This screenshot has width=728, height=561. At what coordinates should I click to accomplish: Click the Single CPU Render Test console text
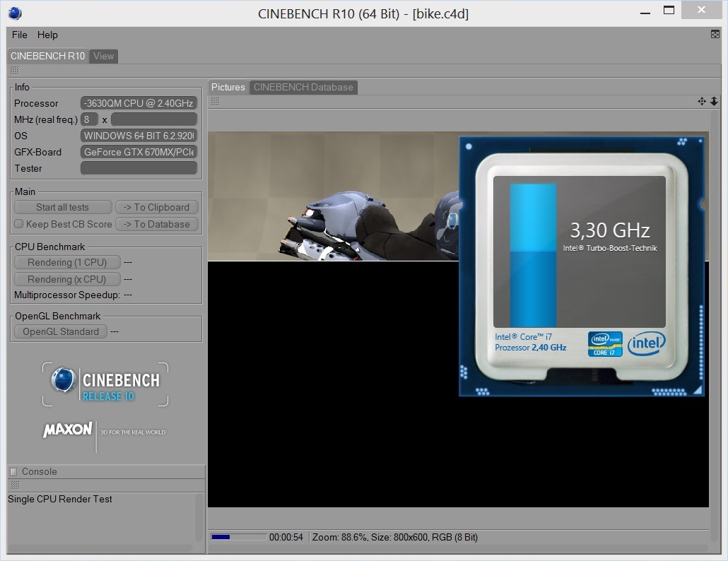click(x=60, y=500)
